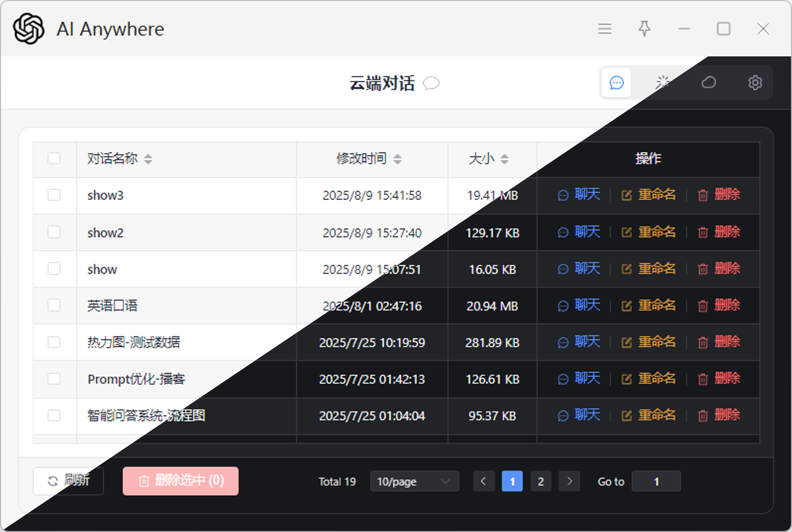Rename show3 via 重命名
792x532 pixels.
(x=649, y=195)
